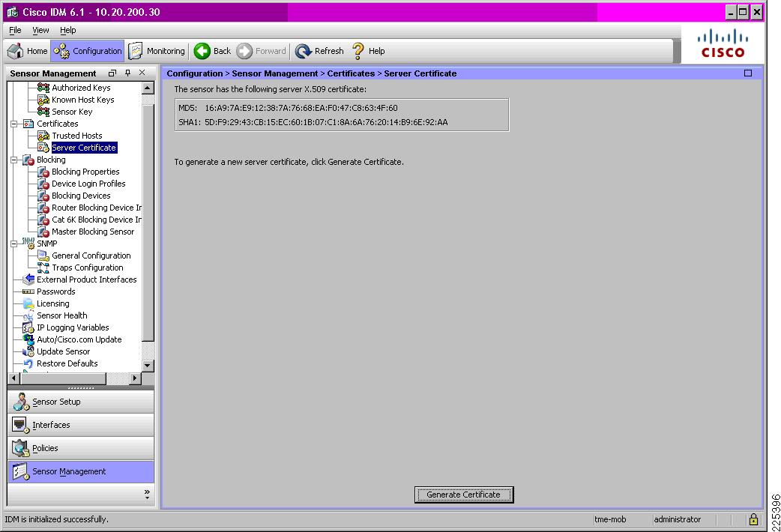Click the Known Host Keys icon
Screen dimensions: 781x532
tap(43, 100)
